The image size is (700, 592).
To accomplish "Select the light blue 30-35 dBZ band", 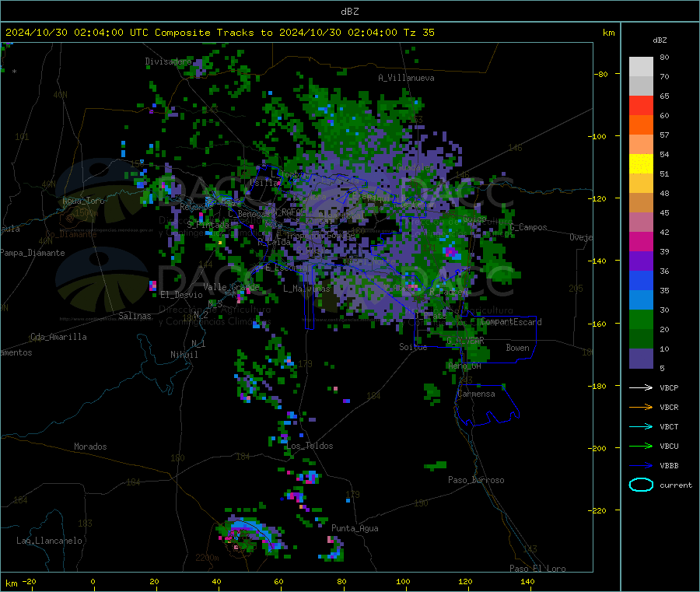I will coord(641,300).
